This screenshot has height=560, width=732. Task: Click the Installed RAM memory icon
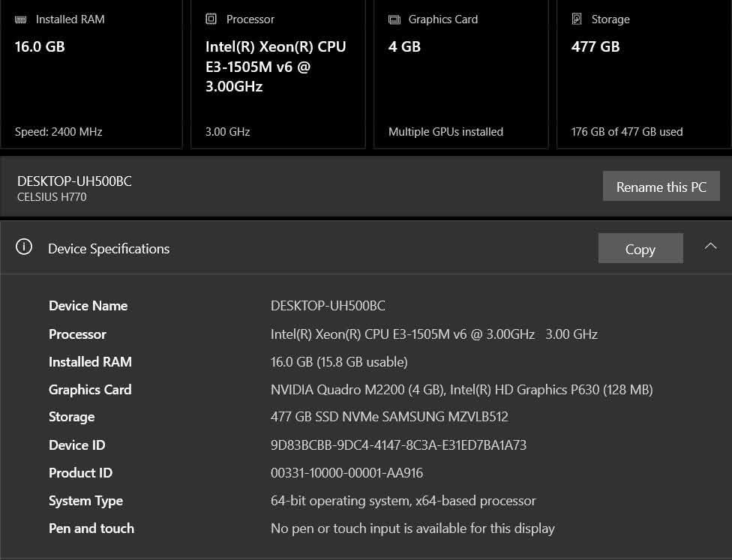pyautogui.click(x=20, y=19)
